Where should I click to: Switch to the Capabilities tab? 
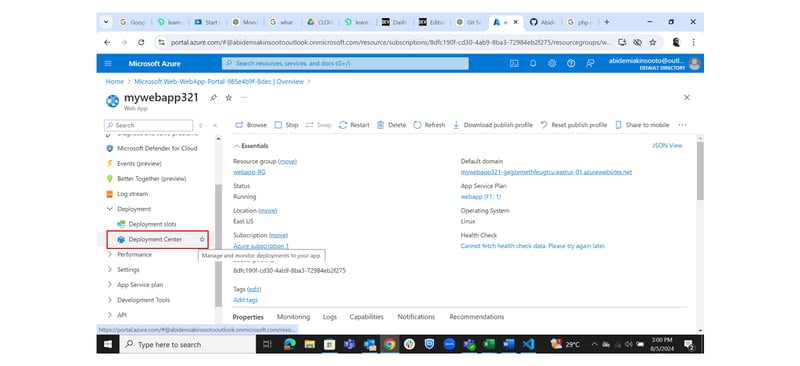[366, 317]
